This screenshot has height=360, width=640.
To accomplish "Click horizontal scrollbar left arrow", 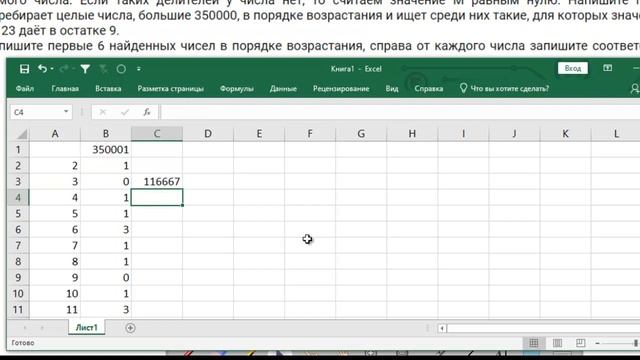I will pos(442,328).
